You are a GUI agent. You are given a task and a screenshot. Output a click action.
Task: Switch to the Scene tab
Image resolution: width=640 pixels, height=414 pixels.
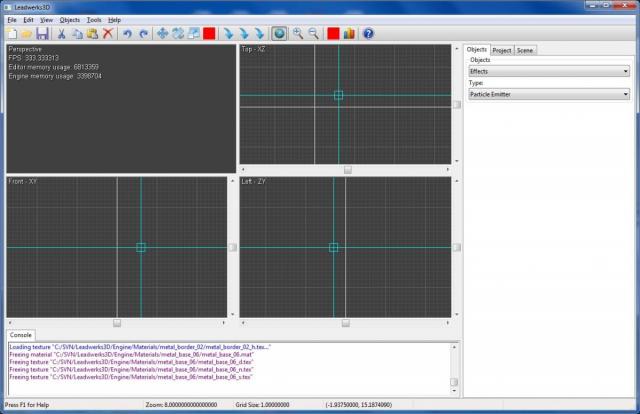pyautogui.click(x=525, y=49)
